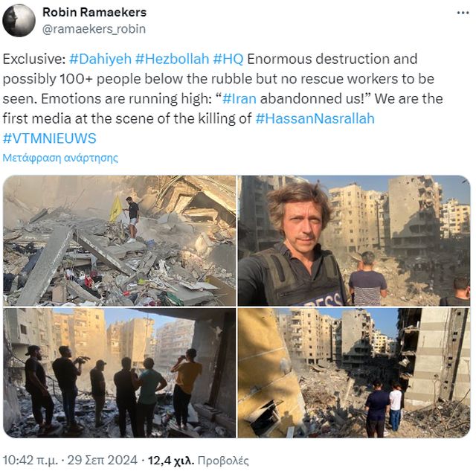Click Robin Ramaekers' profile avatar

click(x=19, y=21)
